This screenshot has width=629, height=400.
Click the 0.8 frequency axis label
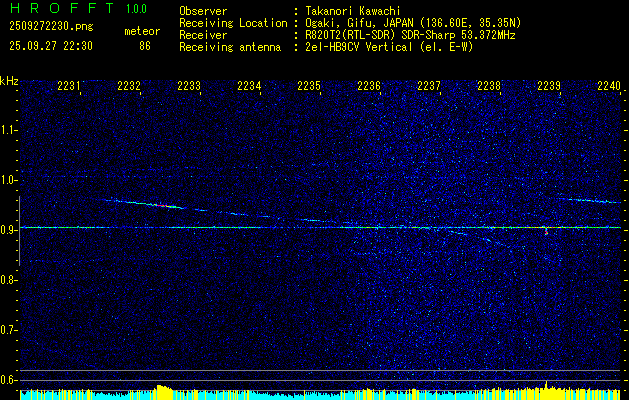(x=8, y=280)
